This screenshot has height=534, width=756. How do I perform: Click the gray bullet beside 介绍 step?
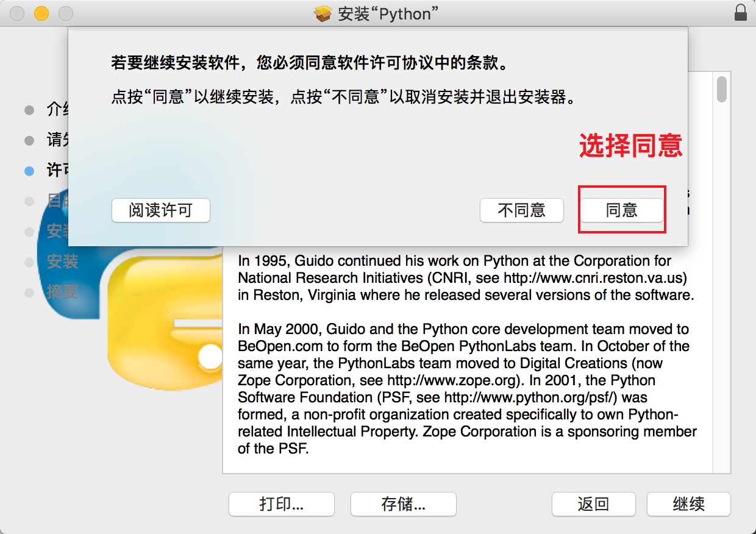pyautogui.click(x=29, y=110)
